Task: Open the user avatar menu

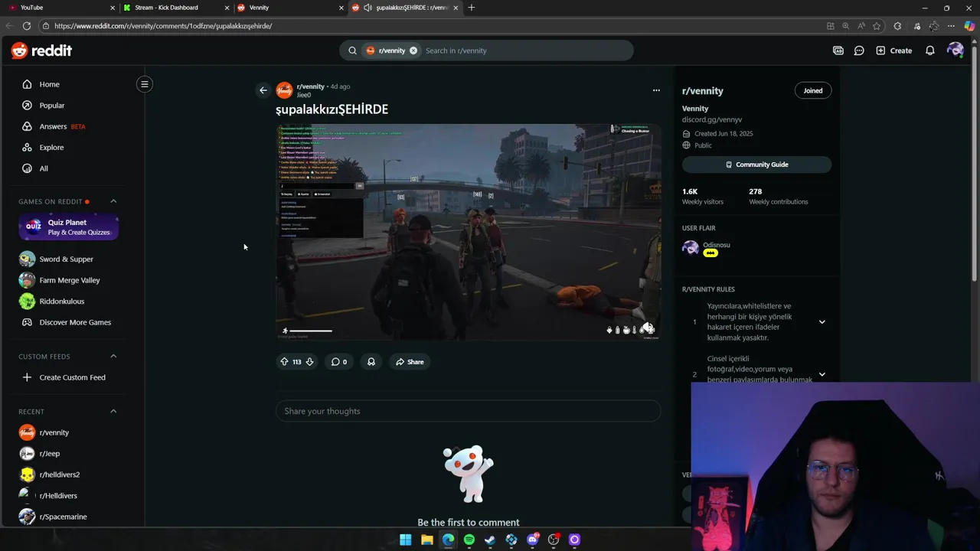Action: point(955,51)
